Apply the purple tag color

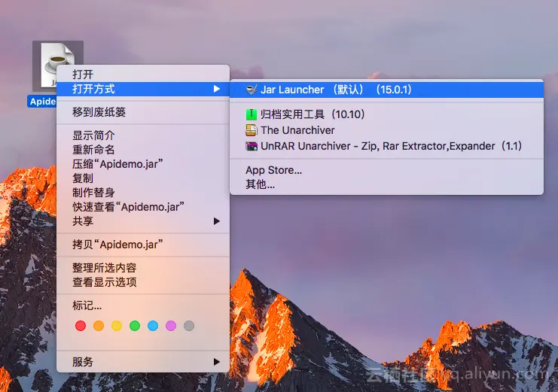171,326
